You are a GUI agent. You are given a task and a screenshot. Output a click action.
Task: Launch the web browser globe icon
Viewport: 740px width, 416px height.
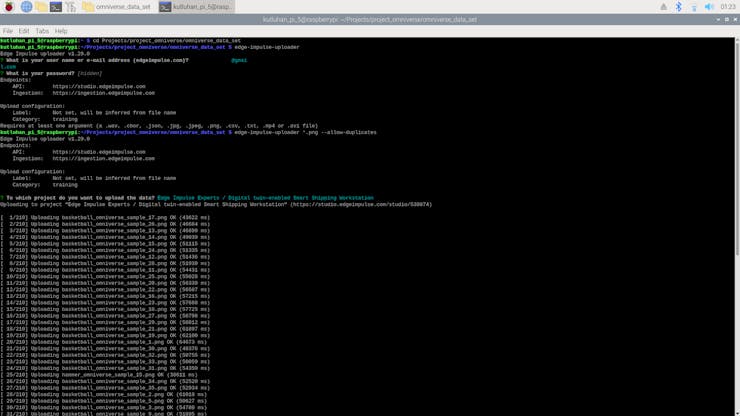point(26,7)
